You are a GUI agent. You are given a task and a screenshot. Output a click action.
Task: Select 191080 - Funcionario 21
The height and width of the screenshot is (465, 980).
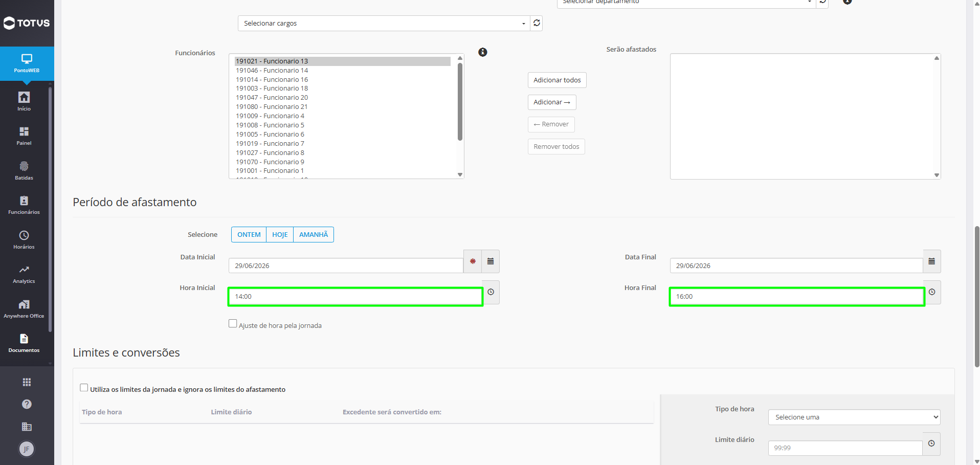pos(342,107)
